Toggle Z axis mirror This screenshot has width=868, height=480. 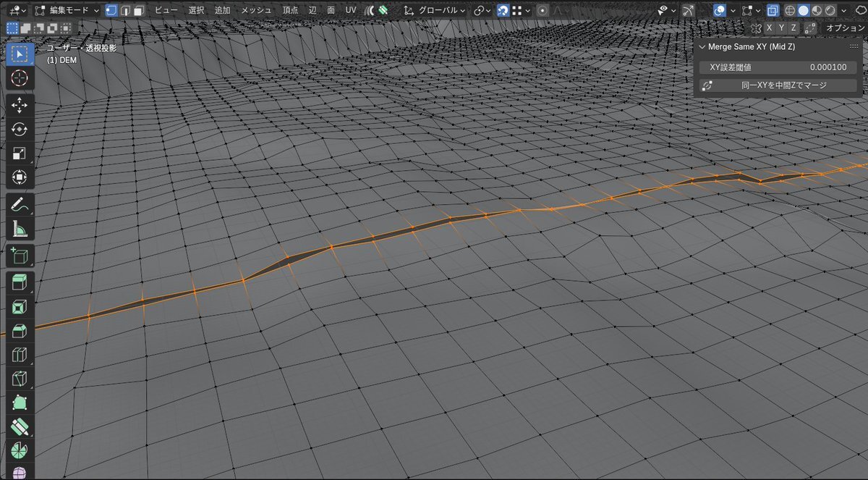click(x=793, y=28)
